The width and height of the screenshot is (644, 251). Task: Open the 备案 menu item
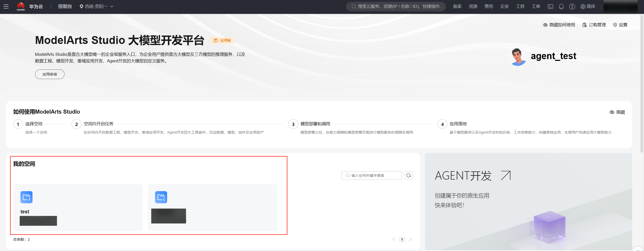[457, 7]
